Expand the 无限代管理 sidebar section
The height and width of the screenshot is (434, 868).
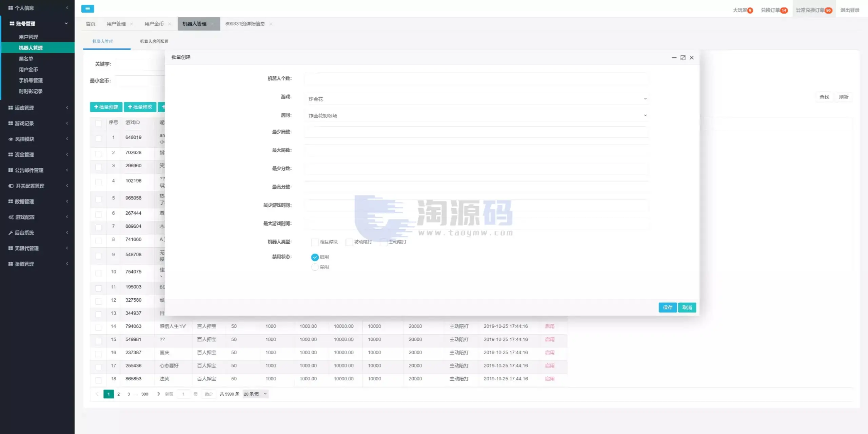(37, 248)
